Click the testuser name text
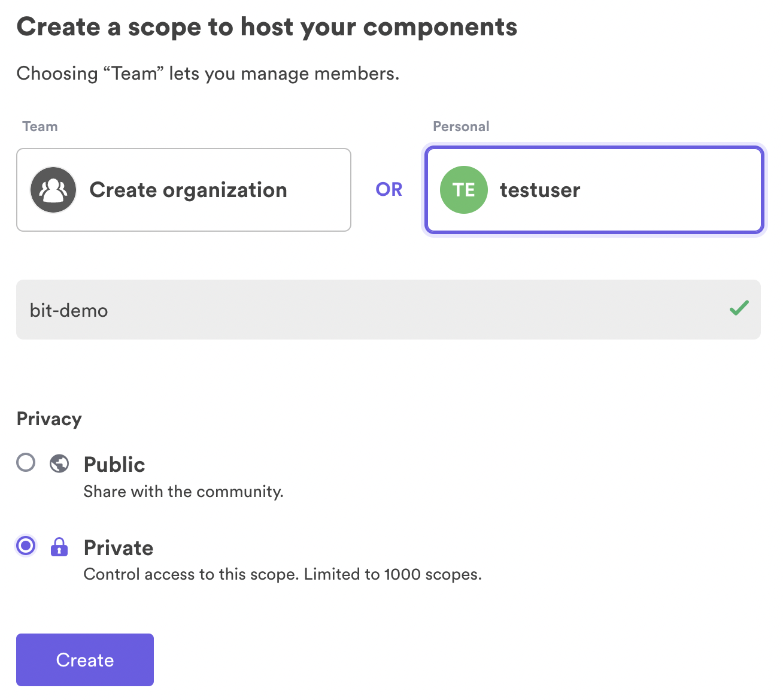783x700 pixels. tap(540, 190)
